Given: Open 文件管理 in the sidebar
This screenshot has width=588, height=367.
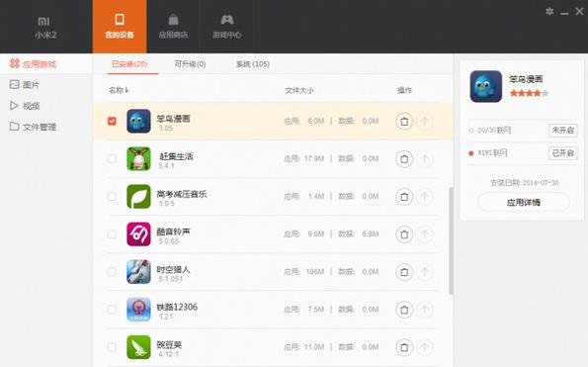Looking at the screenshot, I should 33,127.
